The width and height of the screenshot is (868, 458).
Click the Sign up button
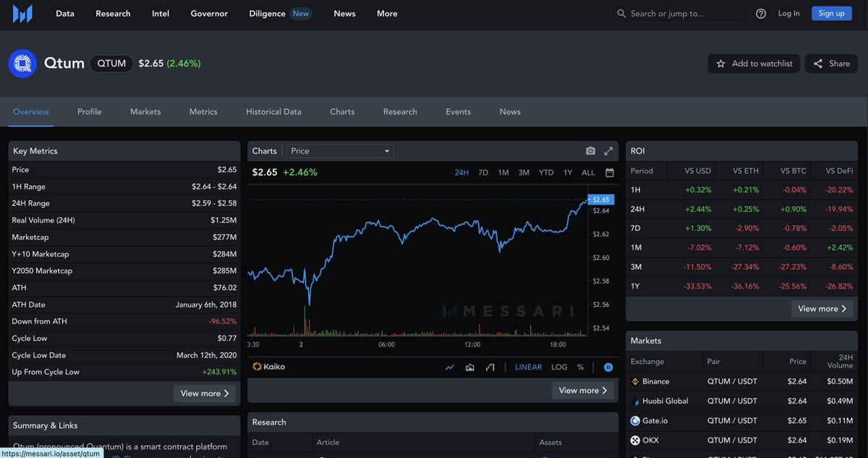pos(831,14)
